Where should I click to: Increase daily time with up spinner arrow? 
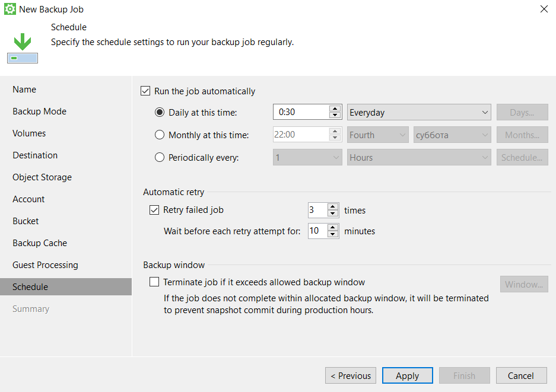(335, 109)
